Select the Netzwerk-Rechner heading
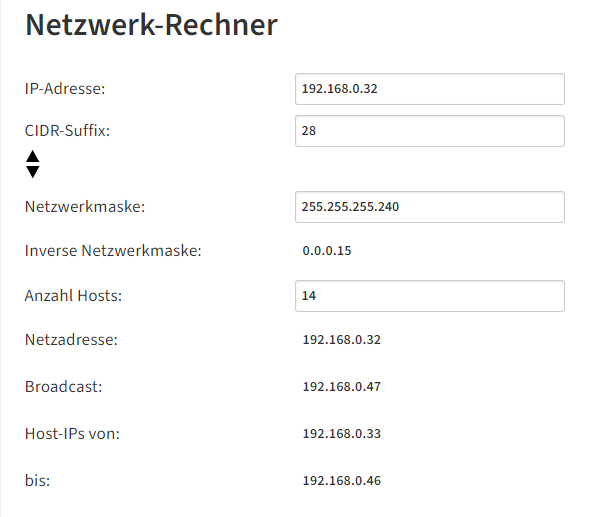 152,25
